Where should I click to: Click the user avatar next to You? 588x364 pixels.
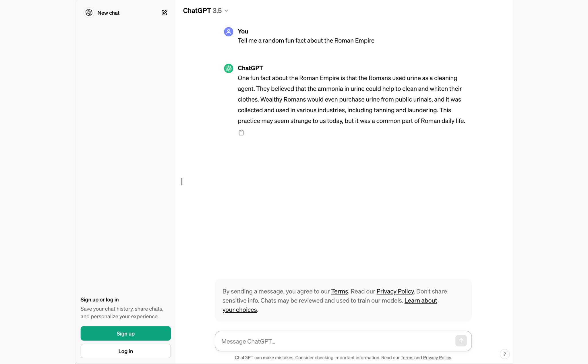pyautogui.click(x=229, y=32)
